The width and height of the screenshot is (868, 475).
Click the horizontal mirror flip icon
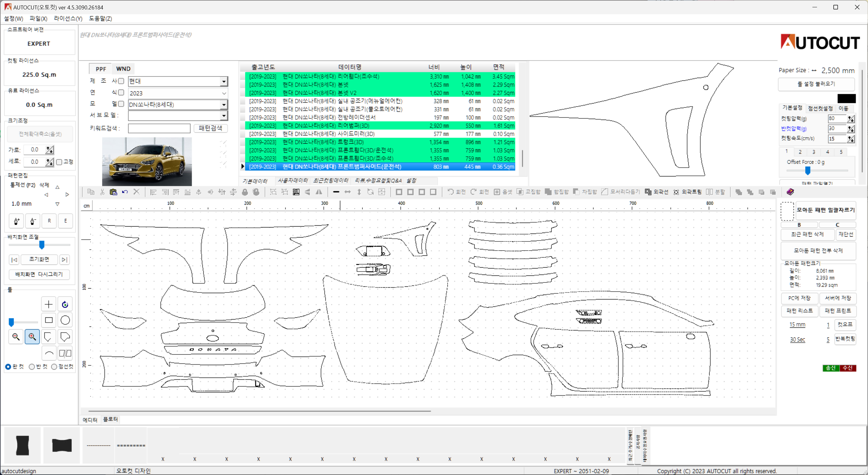point(319,192)
